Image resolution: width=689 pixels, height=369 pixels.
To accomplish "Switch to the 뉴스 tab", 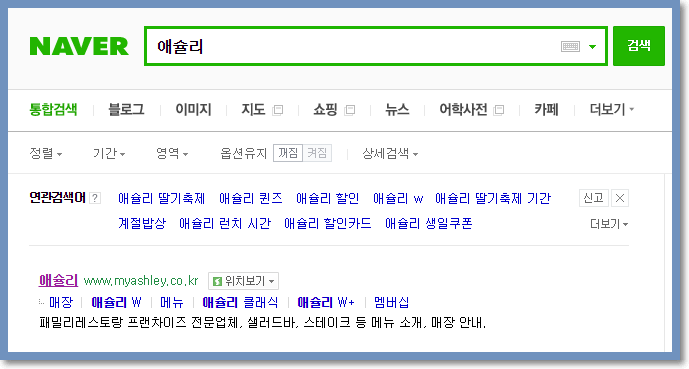I will click(397, 109).
